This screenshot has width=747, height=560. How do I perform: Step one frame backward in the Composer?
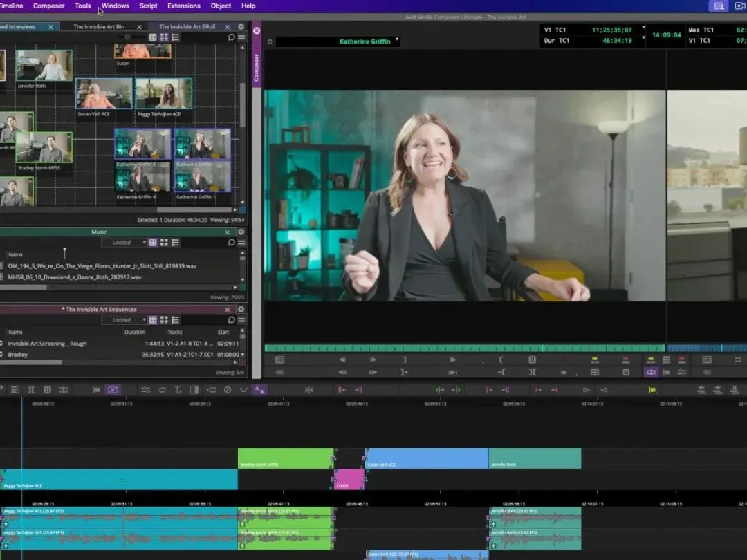342,360
